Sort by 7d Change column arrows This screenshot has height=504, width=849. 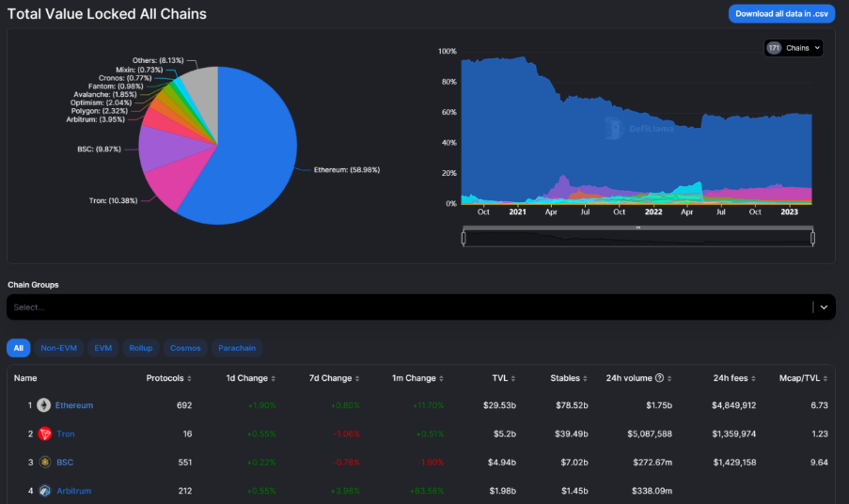tap(357, 378)
